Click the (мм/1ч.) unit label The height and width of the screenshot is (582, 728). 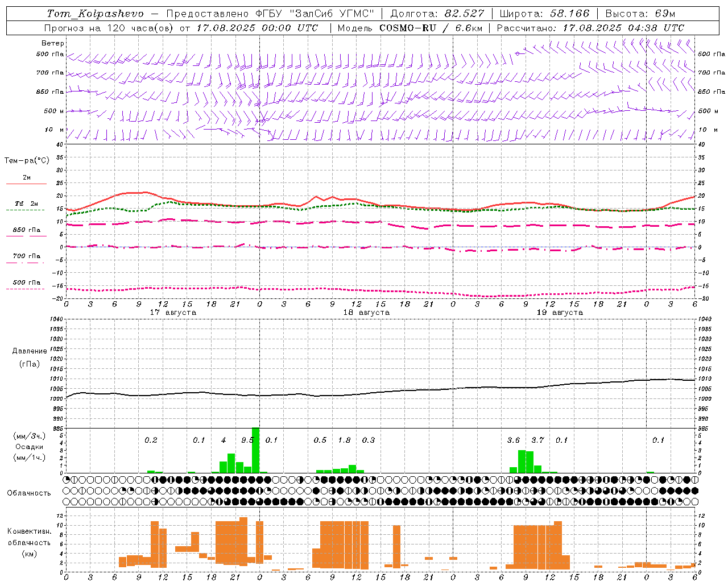click(x=30, y=458)
